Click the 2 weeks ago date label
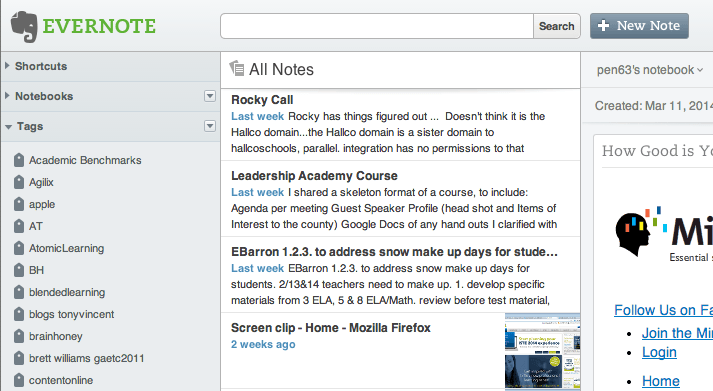This screenshot has height=391, width=713. click(x=263, y=344)
